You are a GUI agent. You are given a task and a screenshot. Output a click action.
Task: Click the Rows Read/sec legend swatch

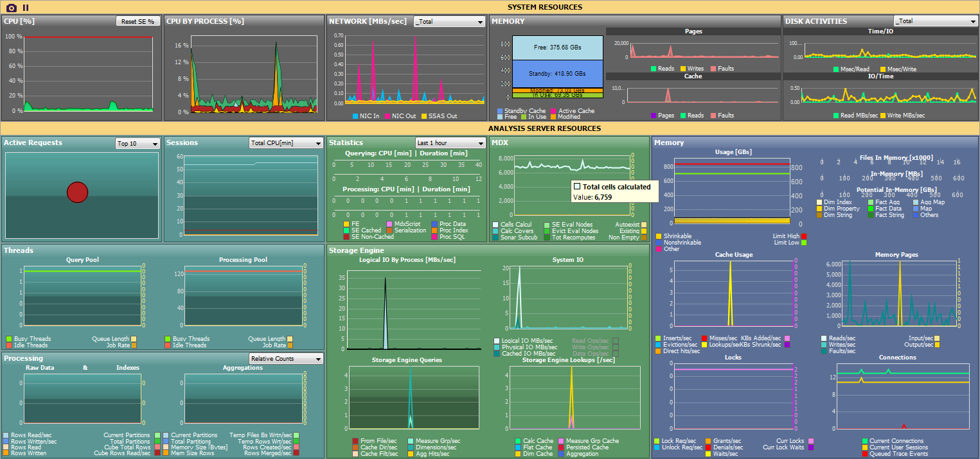click(x=6, y=435)
